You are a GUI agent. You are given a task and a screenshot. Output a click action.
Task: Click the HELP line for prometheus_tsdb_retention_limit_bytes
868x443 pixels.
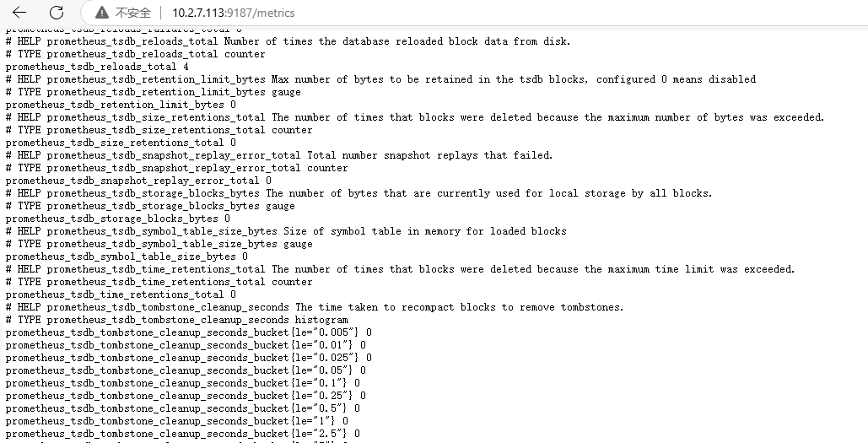[x=380, y=79]
